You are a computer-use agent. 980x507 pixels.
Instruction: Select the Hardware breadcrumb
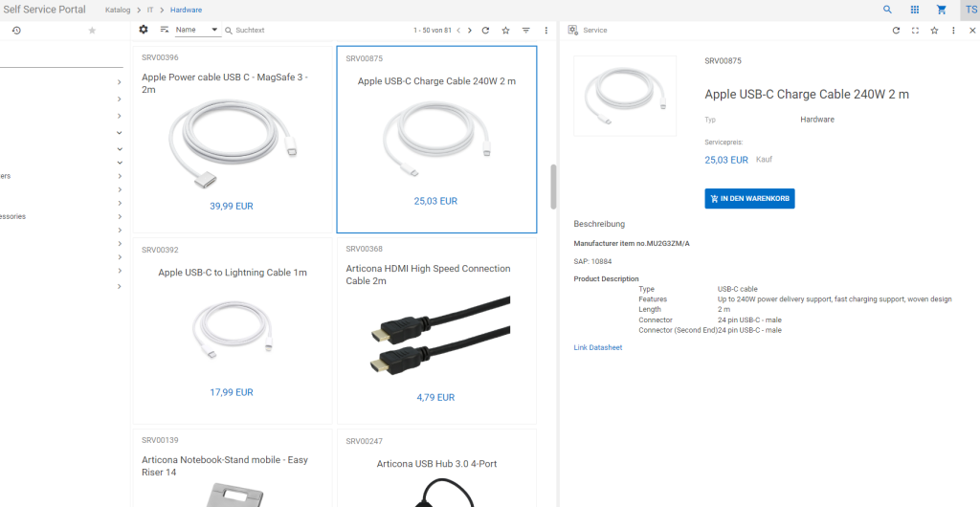coord(187,10)
